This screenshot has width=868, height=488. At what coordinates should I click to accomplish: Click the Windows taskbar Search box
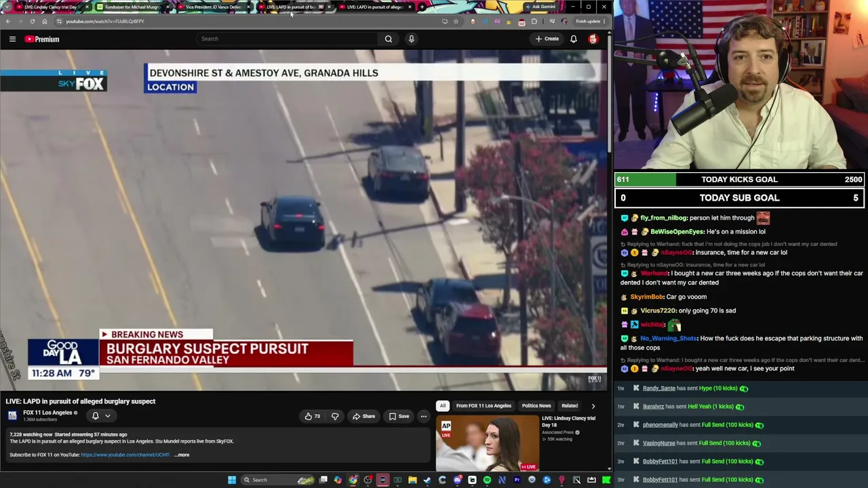click(x=278, y=480)
